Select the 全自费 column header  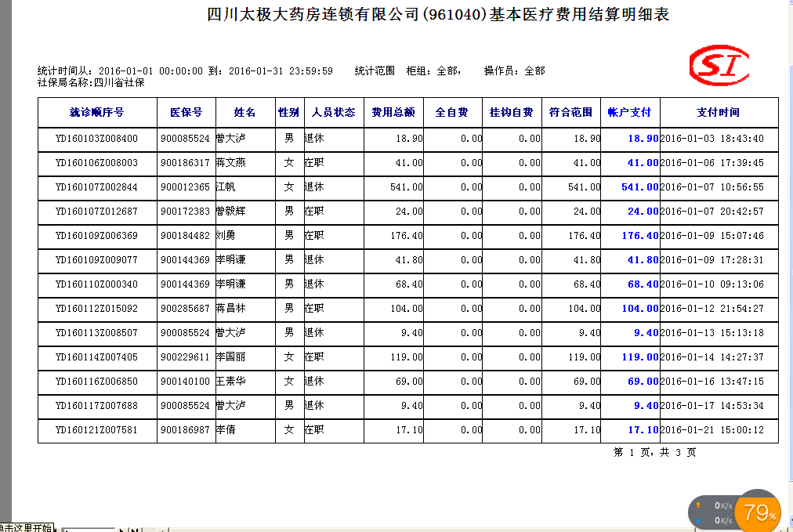pyautogui.click(x=452, y=112)
